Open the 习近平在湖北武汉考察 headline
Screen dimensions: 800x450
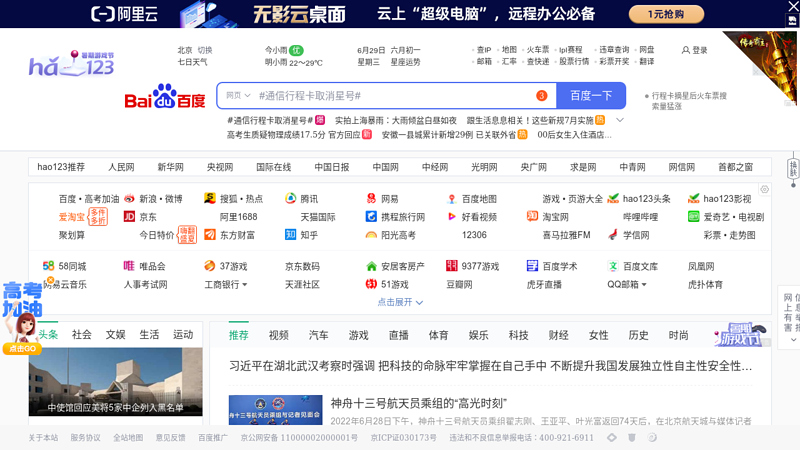pos(490,366)
